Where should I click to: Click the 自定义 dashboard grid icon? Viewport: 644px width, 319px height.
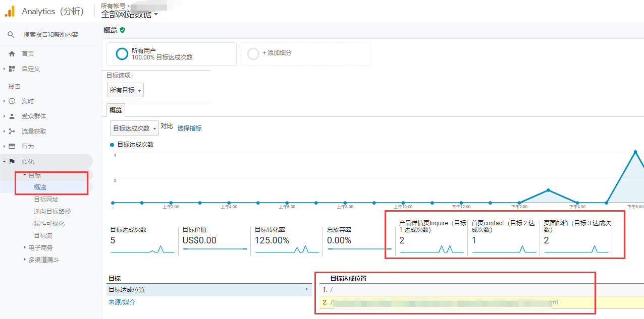coord(12,69)
